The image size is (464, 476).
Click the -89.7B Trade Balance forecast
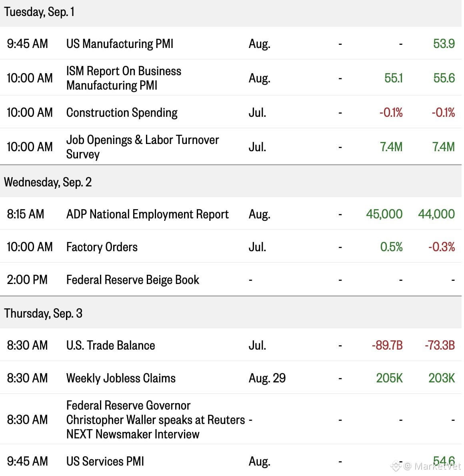(x=387, y=346)
